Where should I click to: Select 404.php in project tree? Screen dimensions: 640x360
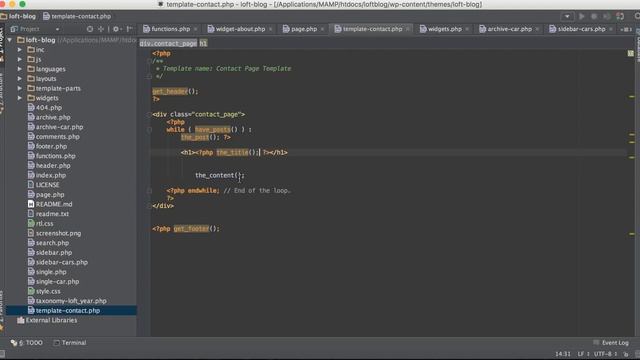tap(49, 108)
